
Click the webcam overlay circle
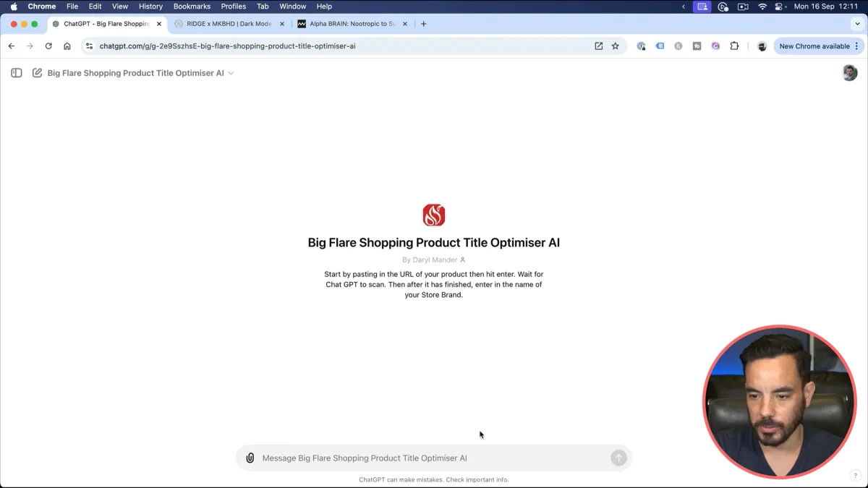[x=780, y=401]
